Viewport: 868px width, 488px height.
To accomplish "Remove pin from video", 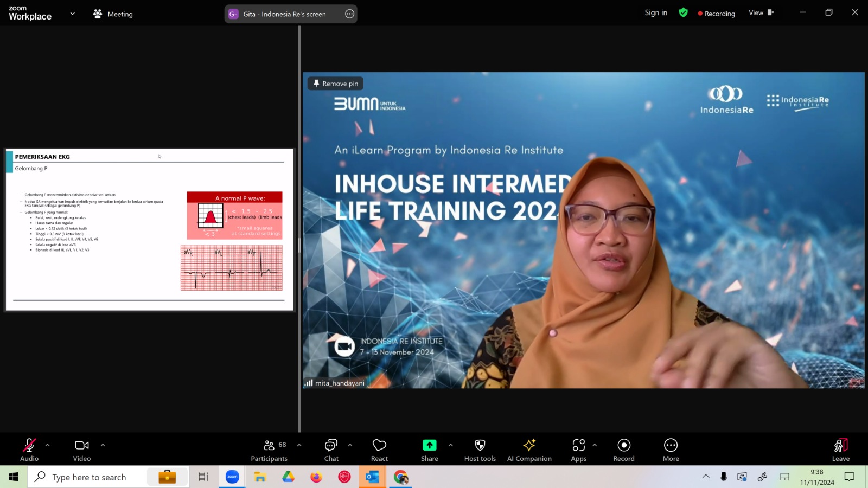I will click(336, 84).
